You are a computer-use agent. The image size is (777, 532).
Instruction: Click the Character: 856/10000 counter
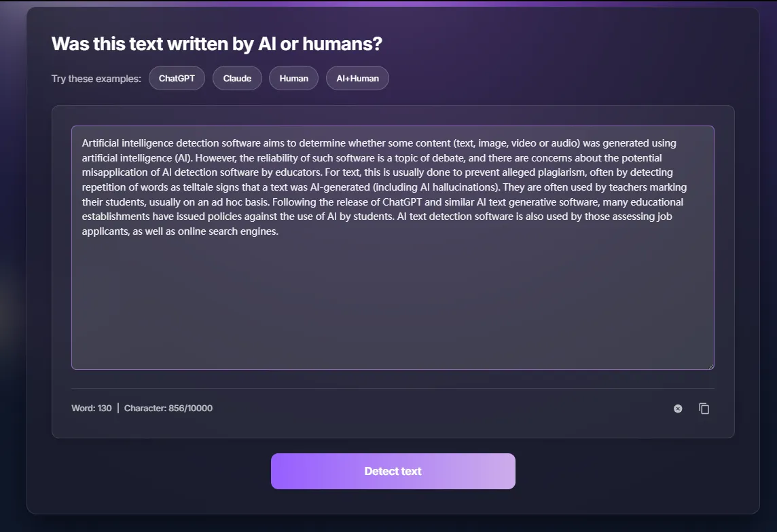click(x=168, y=408)
